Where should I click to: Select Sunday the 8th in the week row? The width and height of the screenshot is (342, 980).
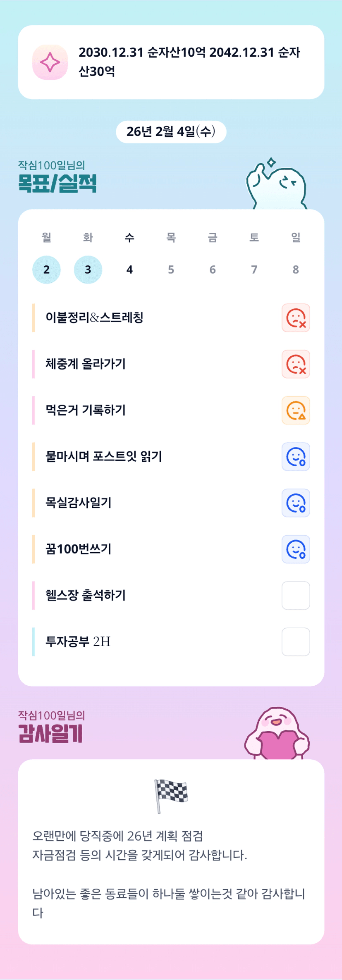coord(296,270)
